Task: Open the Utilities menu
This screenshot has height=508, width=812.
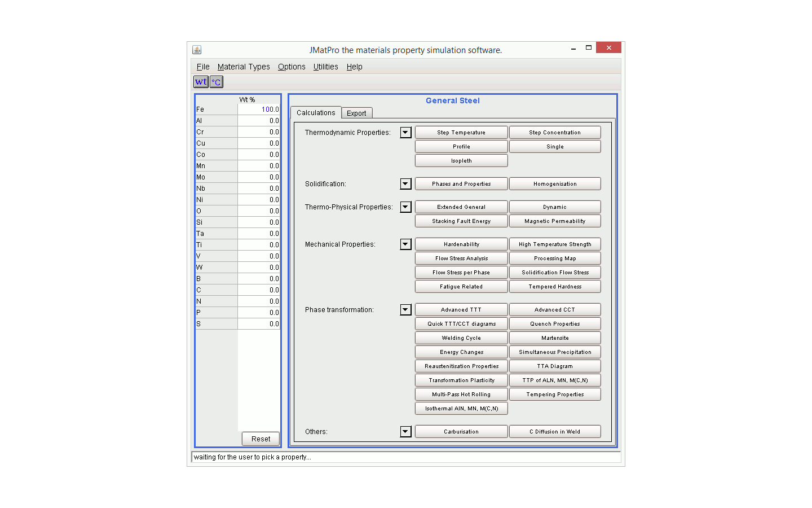Action: (326, 67)
